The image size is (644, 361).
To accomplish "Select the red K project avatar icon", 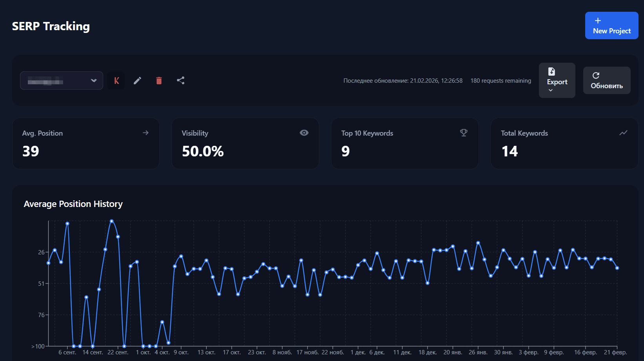I will 116,80.
